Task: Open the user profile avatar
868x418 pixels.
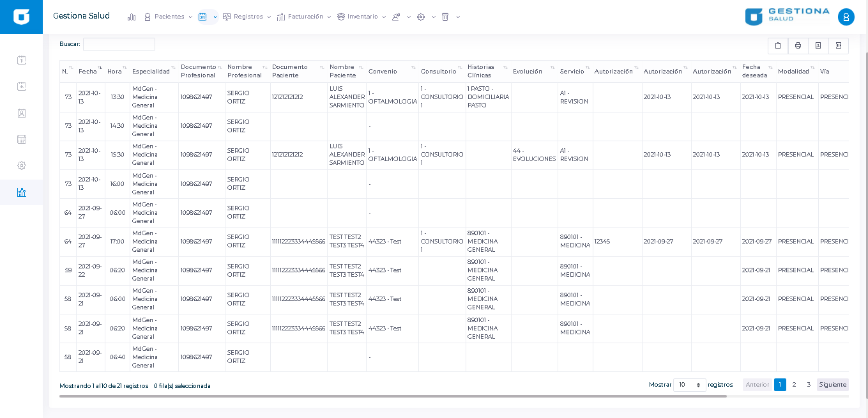Action: pyautogui.click(x=846, y=17)
